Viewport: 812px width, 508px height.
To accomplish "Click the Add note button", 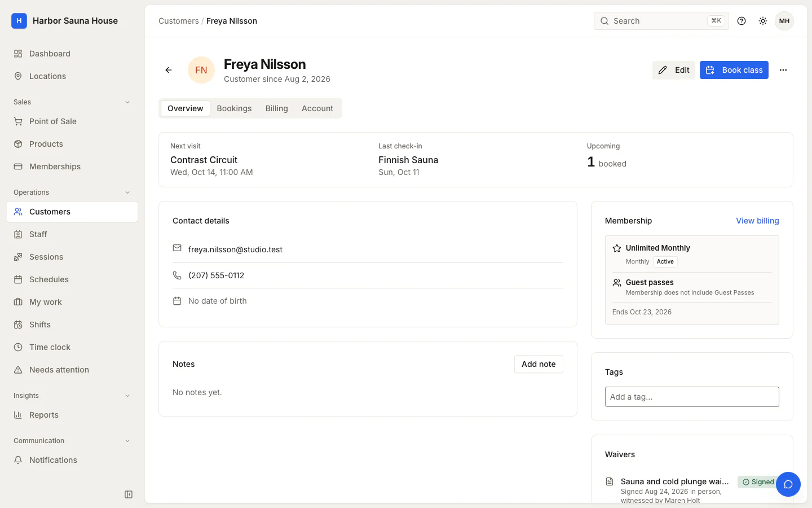I will tap(539, 364).
